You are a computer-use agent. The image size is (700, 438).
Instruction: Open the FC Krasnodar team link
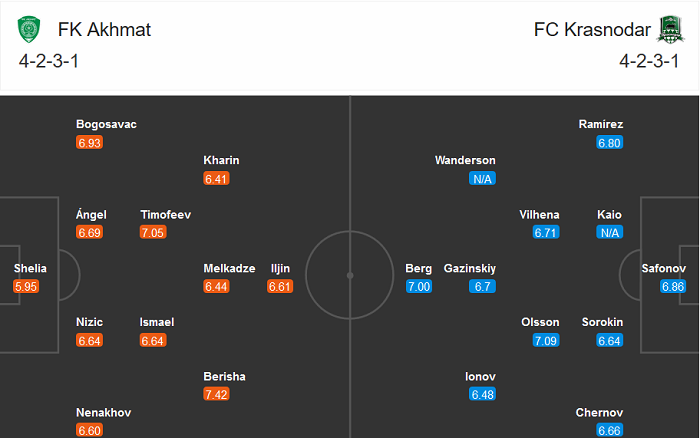click(592, 30)
